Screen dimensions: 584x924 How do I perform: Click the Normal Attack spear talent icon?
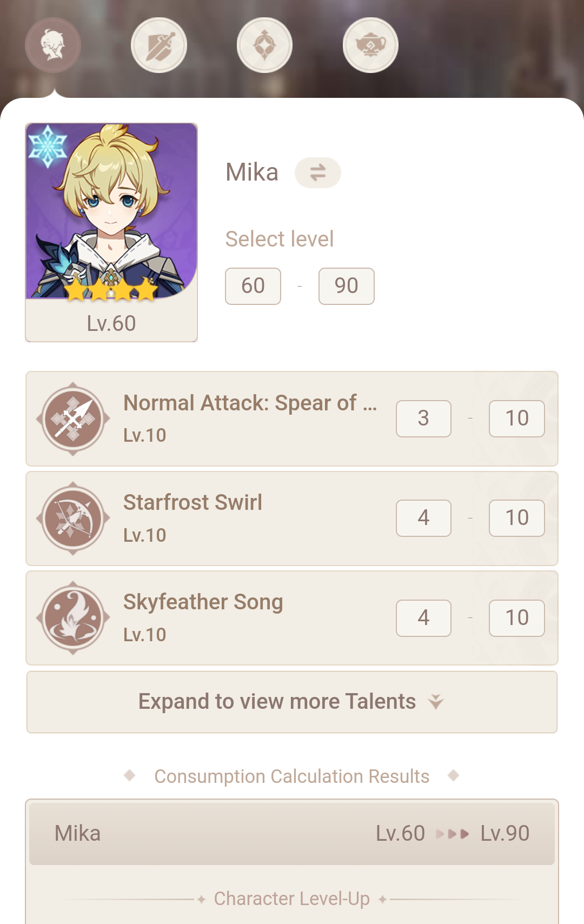[74, 418]
